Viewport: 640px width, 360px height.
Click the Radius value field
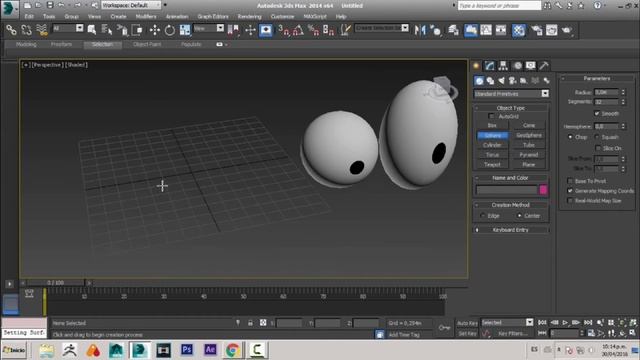click(x=606, y=92)
